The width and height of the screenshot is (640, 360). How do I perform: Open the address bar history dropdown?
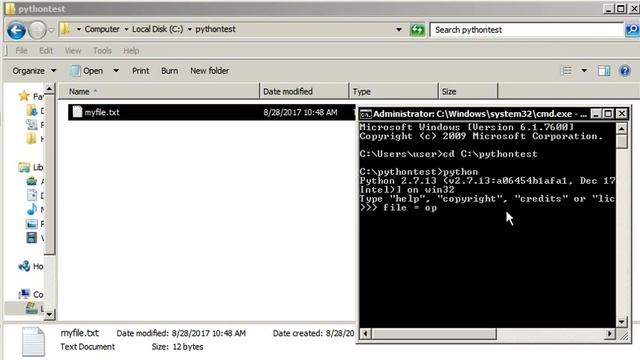(399, 29)
